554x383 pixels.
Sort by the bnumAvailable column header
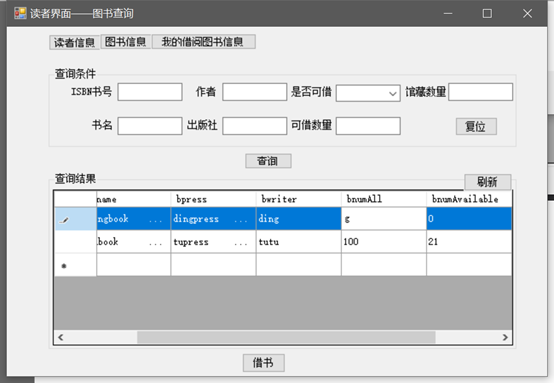point(469,199)
